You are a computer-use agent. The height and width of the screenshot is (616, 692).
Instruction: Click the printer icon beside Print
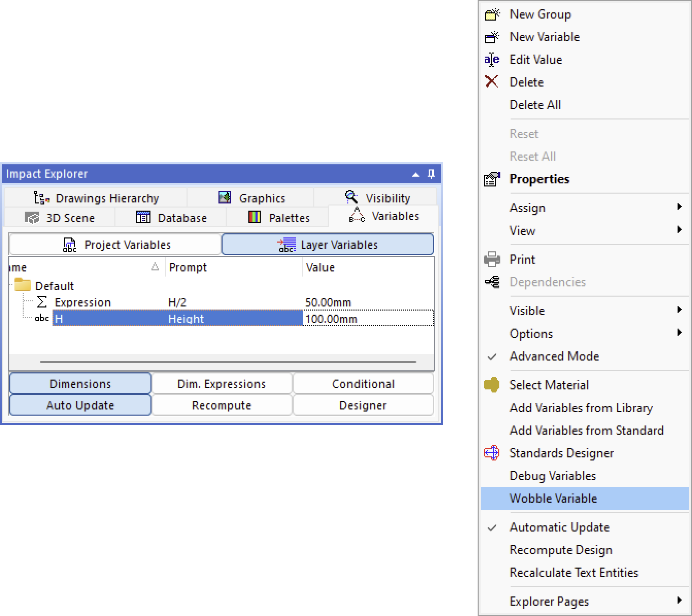492,259
